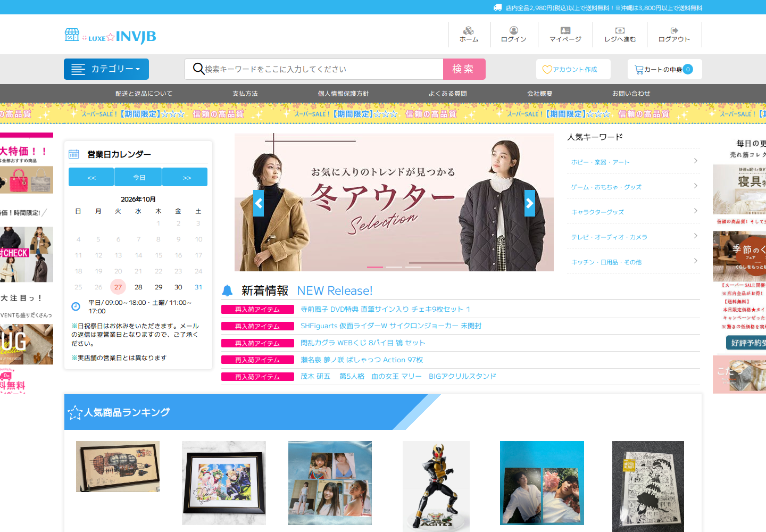The width and height of the screenshot is (766, 532).
Task: Open マイページ from the header icon
Action: tap(565, 30)
